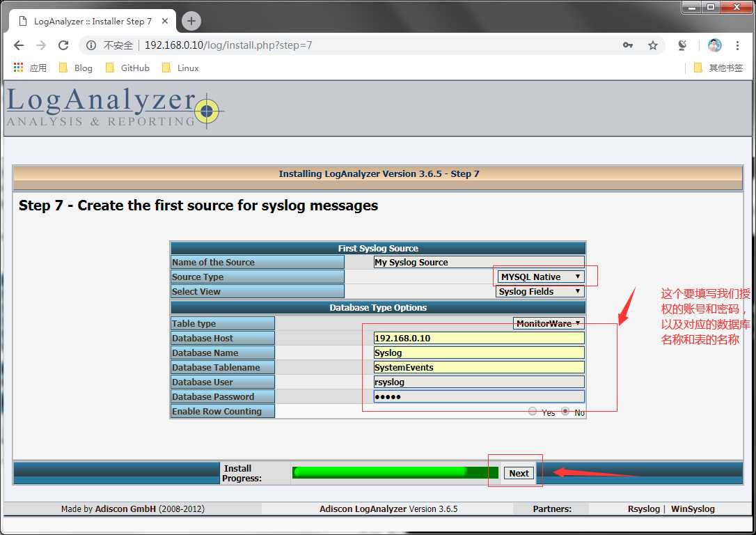Click the Database Host field
The image size is (756, 535).
point(479,338)
